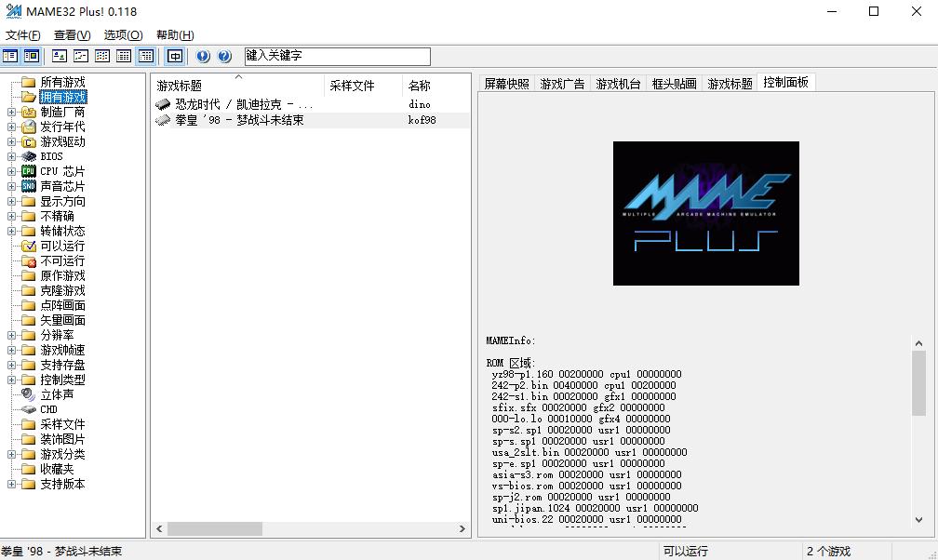
Task: Sort by the 游戏标题 column header
Action: pos(237,86)
